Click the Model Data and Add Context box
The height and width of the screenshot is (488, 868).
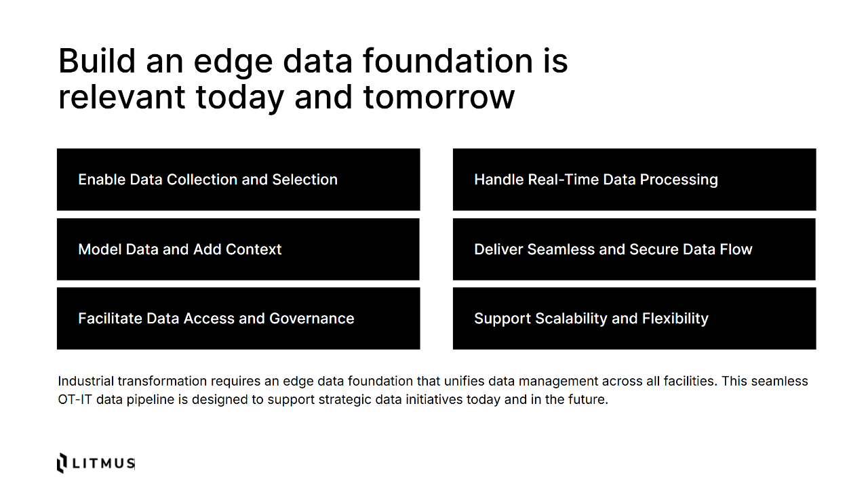(x=238, y=249)
